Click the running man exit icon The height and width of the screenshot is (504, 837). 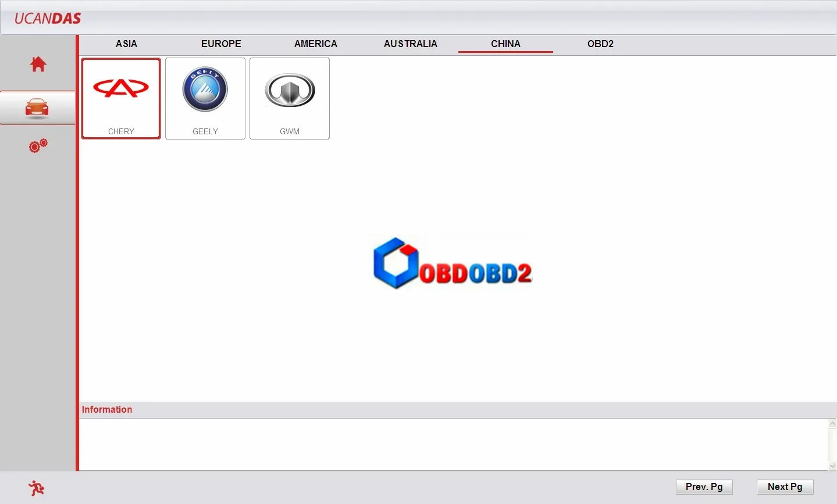click(x=37, y=488)
